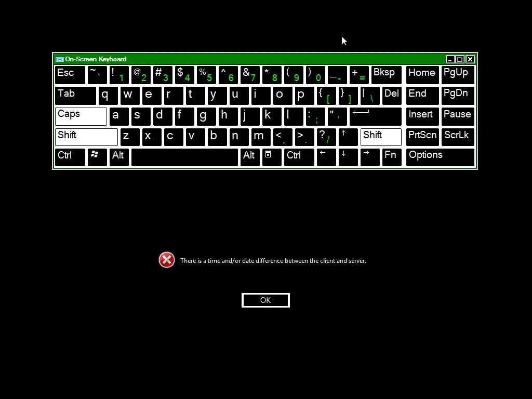Click the left bracket brace key
532x399 pixels.
pos(326,96)
